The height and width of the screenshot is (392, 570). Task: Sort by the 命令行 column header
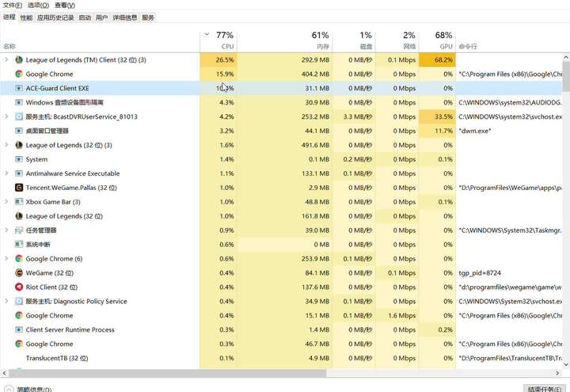(x=509, y=40)
